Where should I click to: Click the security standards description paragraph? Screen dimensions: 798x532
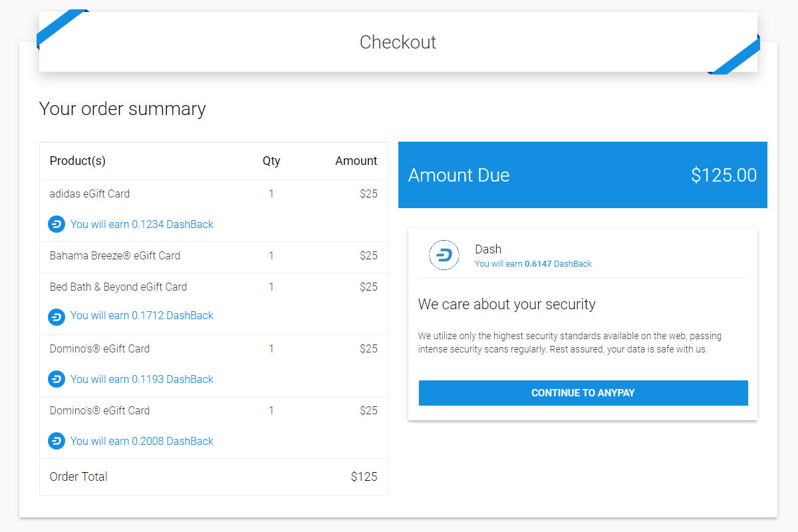[570, 342]
